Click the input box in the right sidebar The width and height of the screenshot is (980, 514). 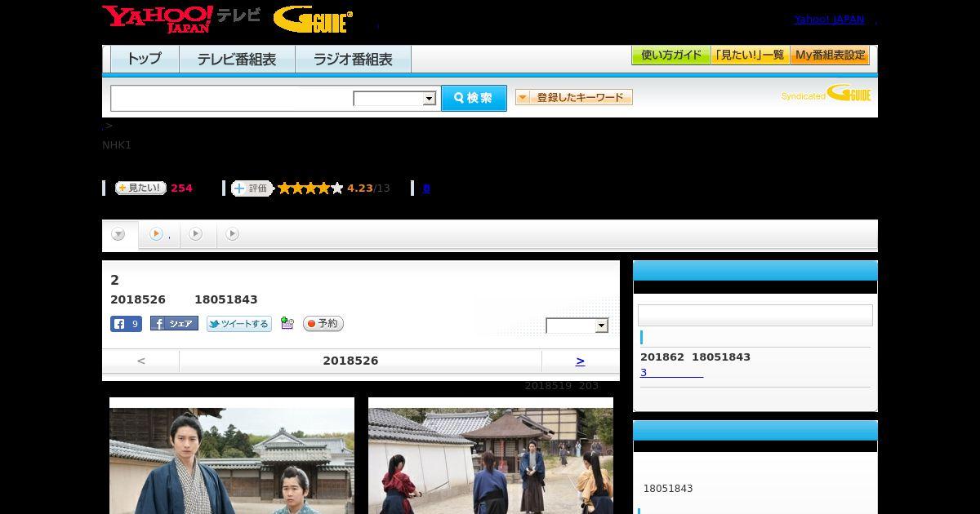(755, 316)
